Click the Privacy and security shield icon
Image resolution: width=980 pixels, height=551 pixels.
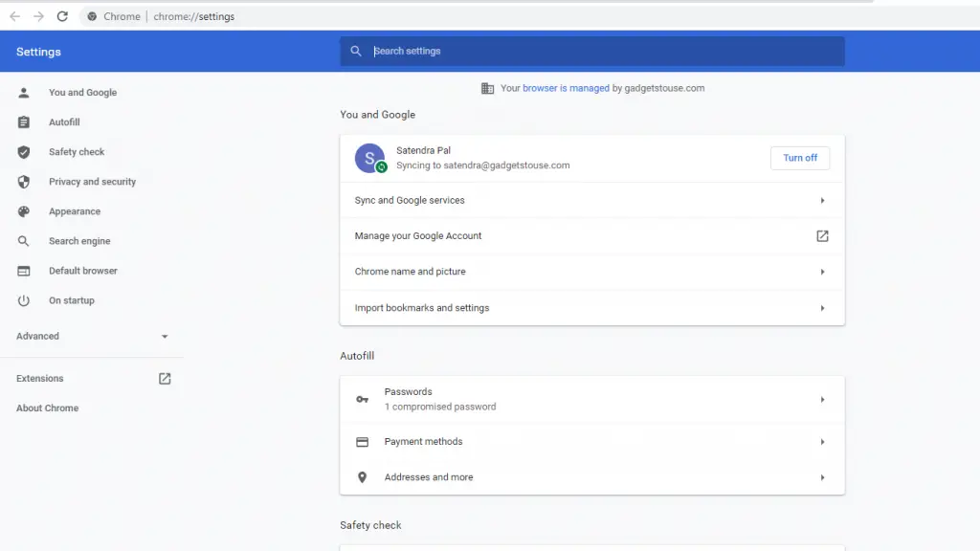pyautogui.click(x=24, y=182)
